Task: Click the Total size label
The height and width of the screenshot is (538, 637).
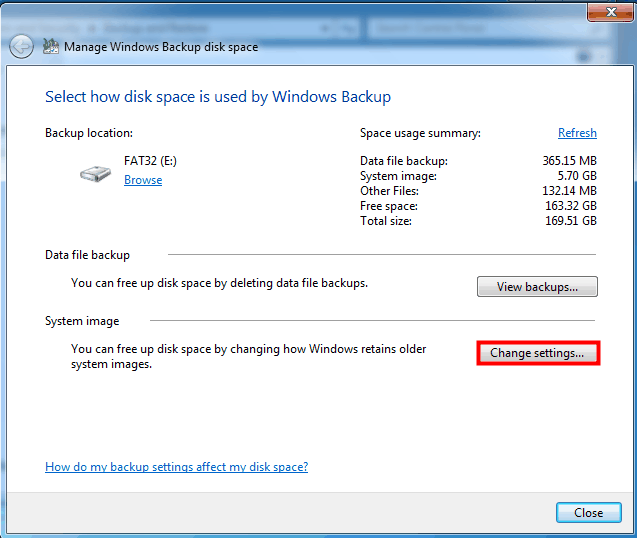Action: coord(386,221)
